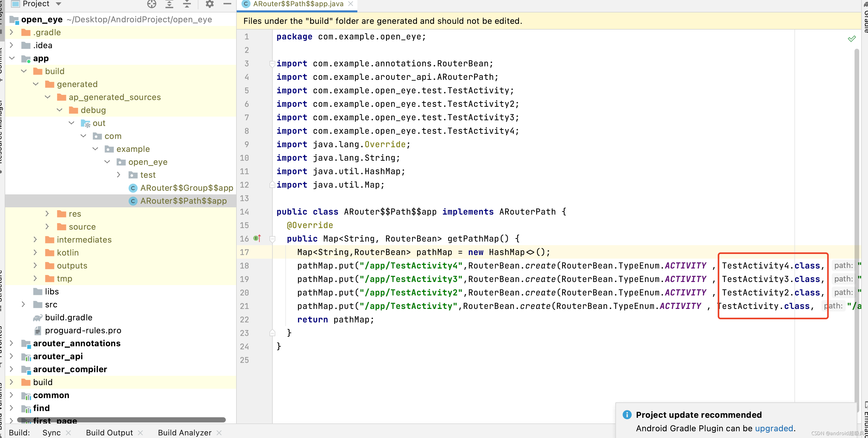Select the common module
Image resolution: width=868 pixels, height=438 pixels.
tap(51, 395)
